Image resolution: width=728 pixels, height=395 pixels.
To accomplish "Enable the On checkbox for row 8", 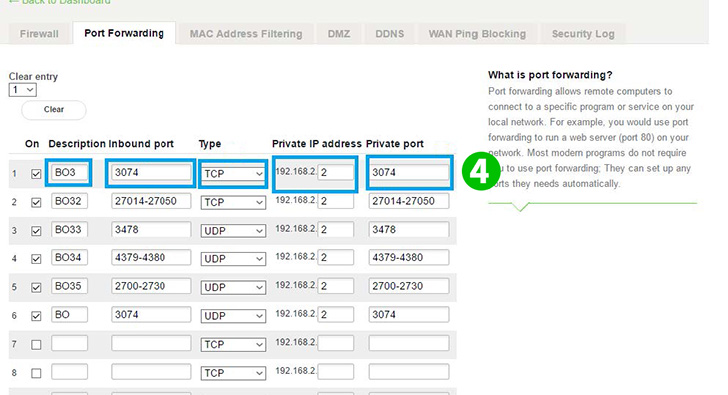I will 36,373.
